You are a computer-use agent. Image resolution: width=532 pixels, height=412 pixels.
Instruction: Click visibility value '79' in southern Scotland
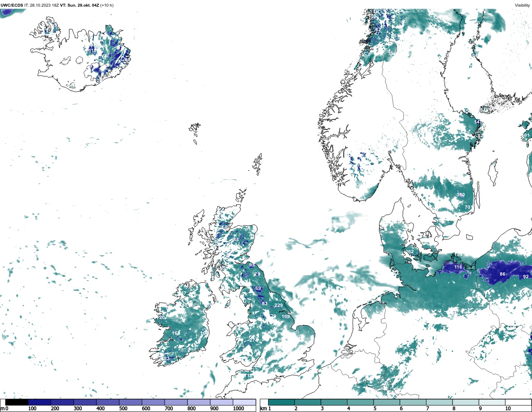tap(257, 274)
